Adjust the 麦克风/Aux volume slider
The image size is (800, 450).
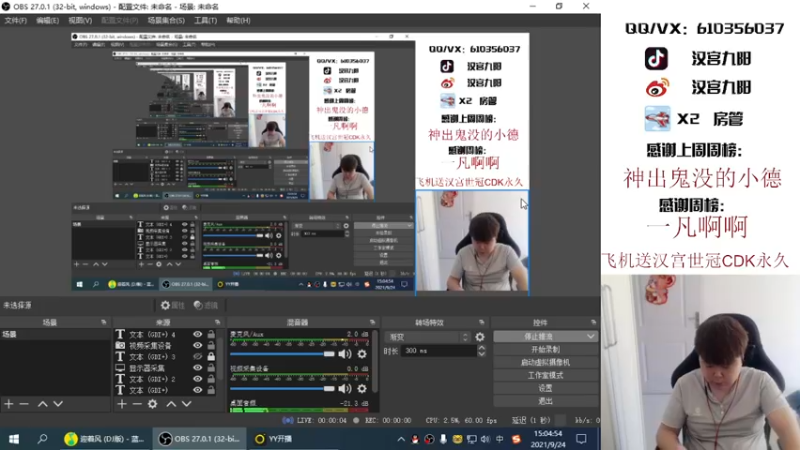pyautogui.click(x=282, y=354)
